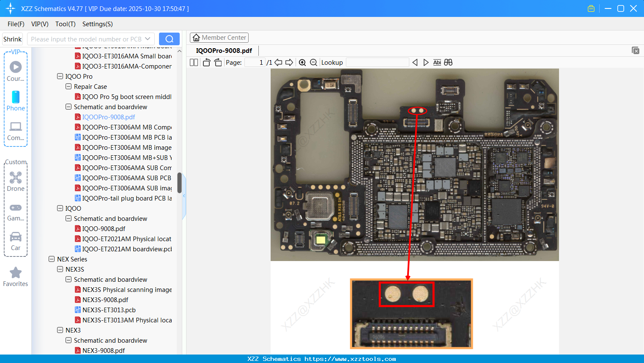Switch to the IQOOPro-9008.pdf tab
The image size is (644, 363).
pyautogui.click(x=224, y=51)
